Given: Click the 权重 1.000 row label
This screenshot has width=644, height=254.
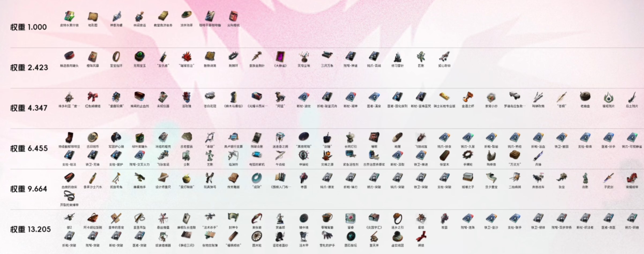Looking at the screenshot, I should click(28, 27).
